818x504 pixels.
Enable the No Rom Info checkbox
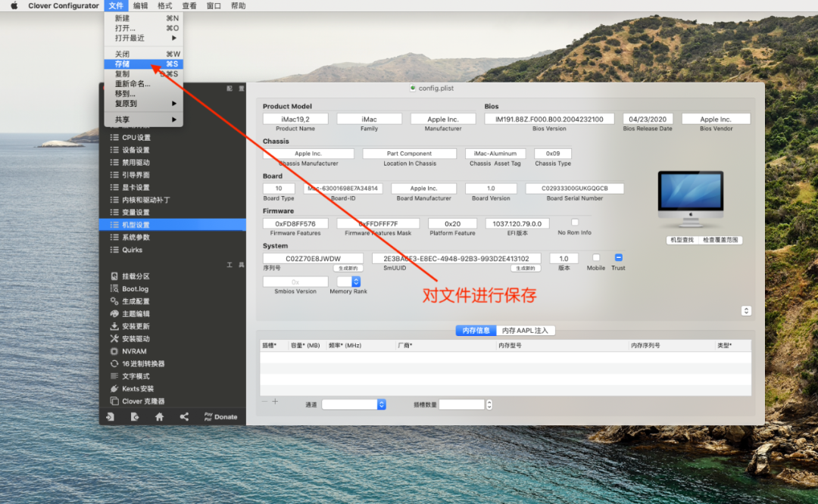574,222
